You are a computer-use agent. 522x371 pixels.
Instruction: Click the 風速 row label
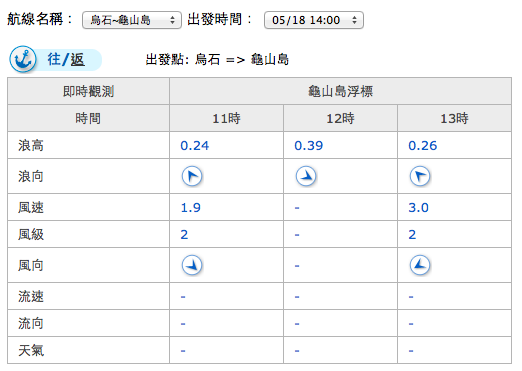coord(31,208)
